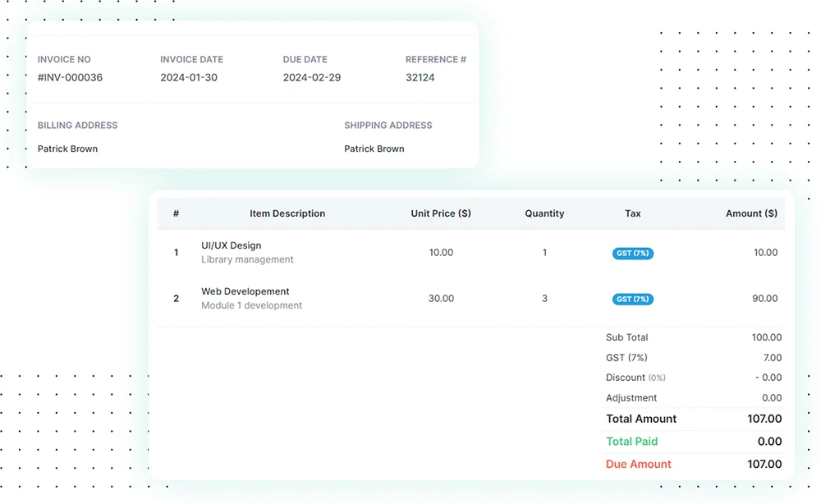Click the Total Amount value 107.00
The image size is (821, 504).
(763, 419)
